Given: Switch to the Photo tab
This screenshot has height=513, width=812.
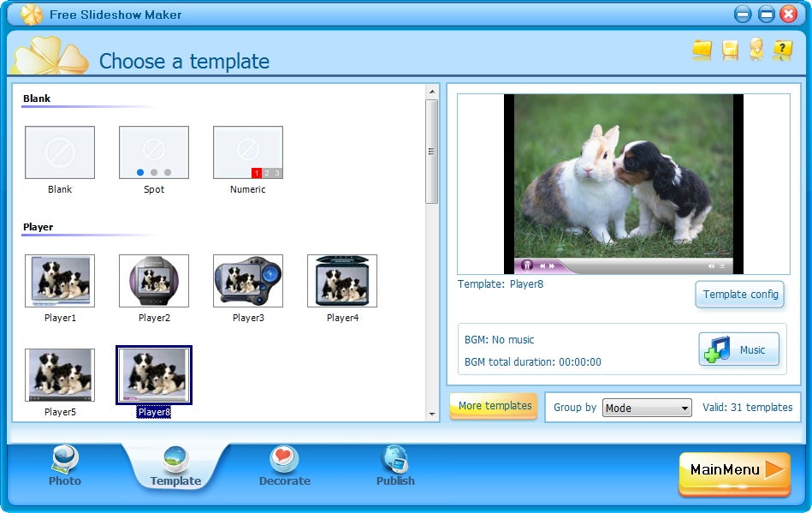Looking at the screenshot, I should click(x=65, y=465).
